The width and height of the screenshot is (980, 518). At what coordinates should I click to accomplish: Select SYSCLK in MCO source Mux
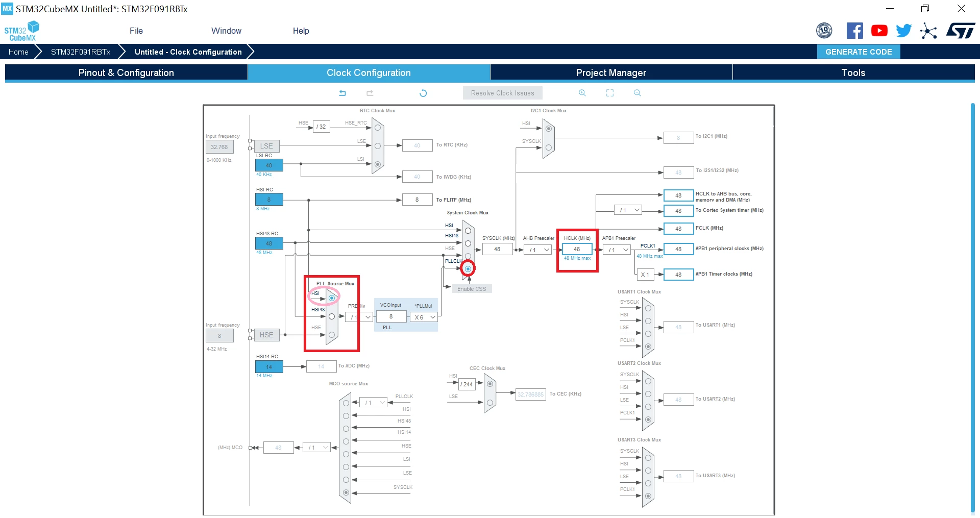click(346, 492)
